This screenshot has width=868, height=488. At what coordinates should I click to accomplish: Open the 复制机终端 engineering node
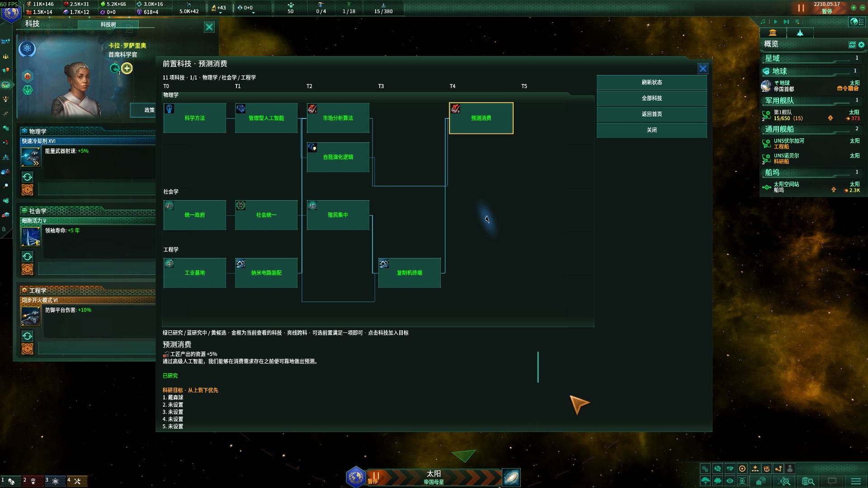click(409, 272)
